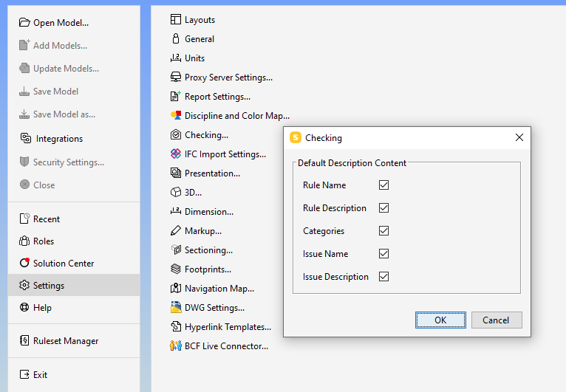Close the Checking dialog with X
566x392 pixels.
click(519, 137)
